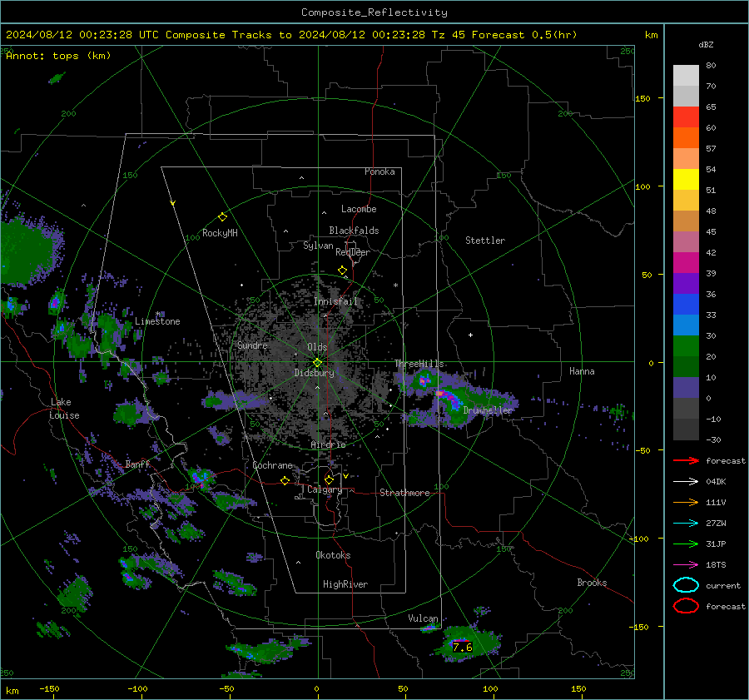This screenshot has width=749, height=700.
Task: Pick the yellow 54-51 dBZ swatch
Action: tap(686, 179)
